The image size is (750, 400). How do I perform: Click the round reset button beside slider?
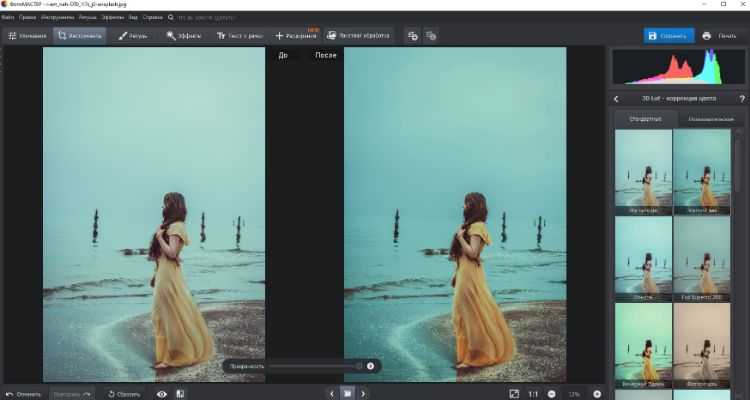(370, 366)
